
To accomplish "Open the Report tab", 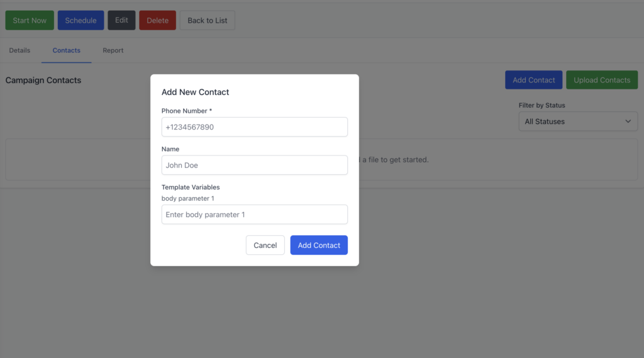I will pyautogui.click(x=113, y=50).
